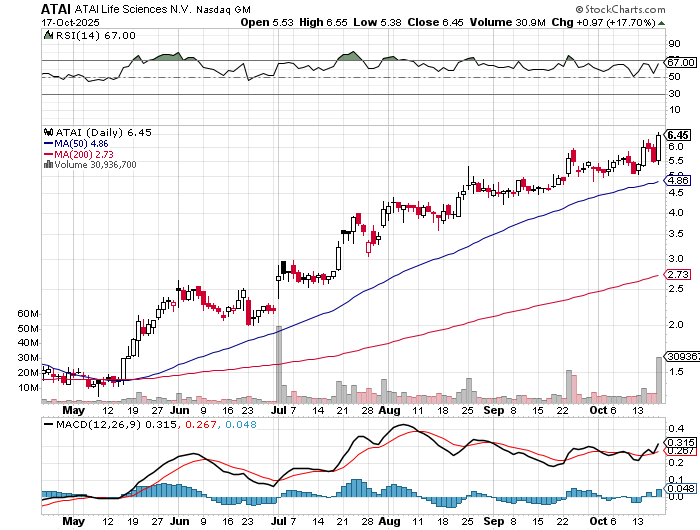Click the most recent white candlestick

click(658, 148)
